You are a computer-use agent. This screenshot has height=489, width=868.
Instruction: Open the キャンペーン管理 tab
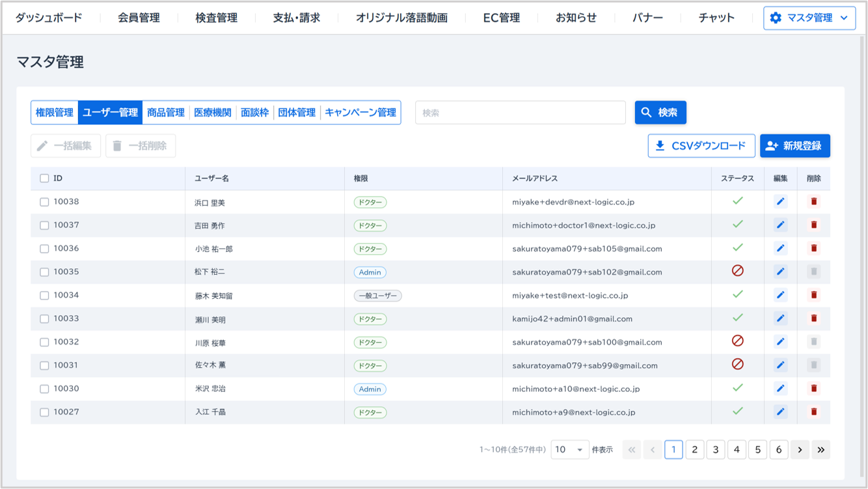click(360, 113)
